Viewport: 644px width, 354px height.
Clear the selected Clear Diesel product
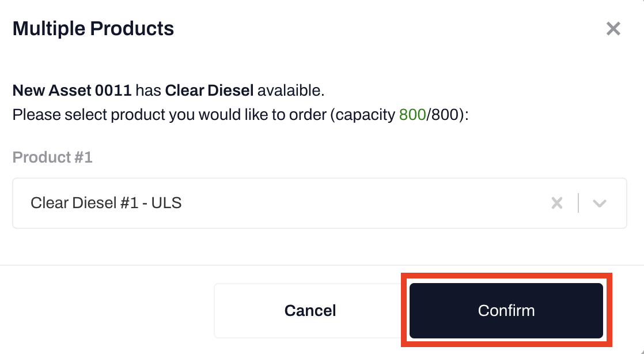556,203
